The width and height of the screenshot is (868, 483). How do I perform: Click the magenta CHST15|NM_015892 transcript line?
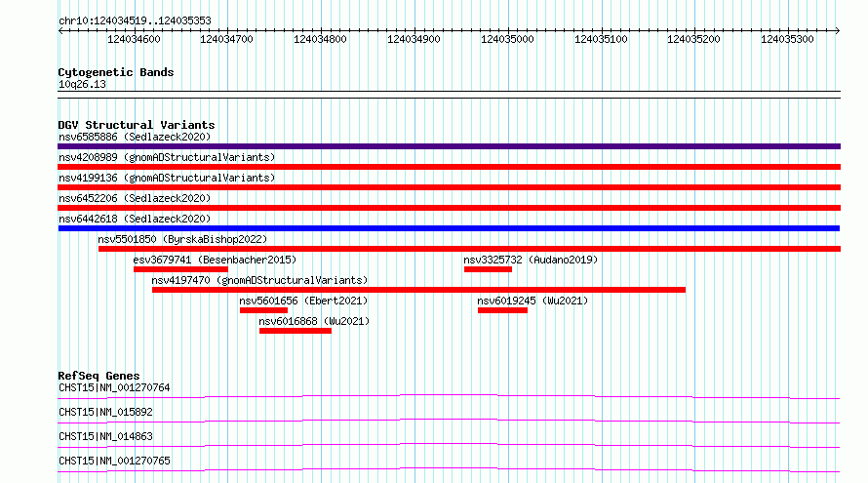coord(449,421)
